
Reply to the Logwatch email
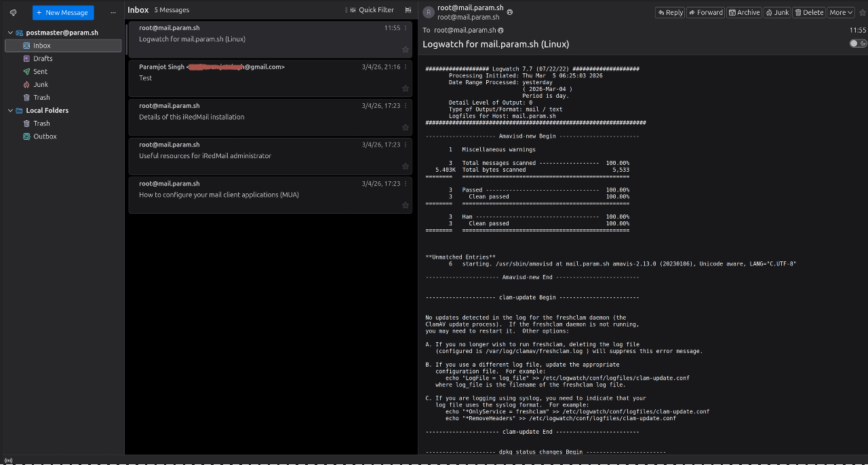[670, 12]
